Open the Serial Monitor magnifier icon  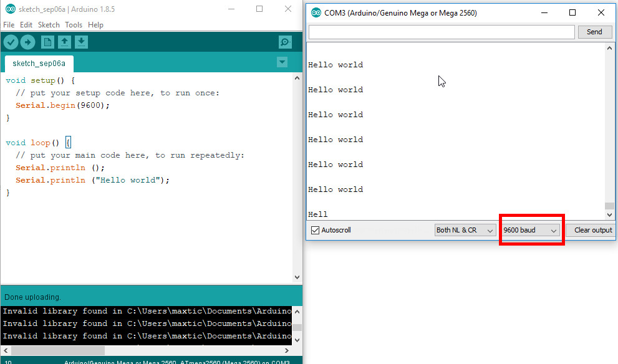(x=285, y=42)
